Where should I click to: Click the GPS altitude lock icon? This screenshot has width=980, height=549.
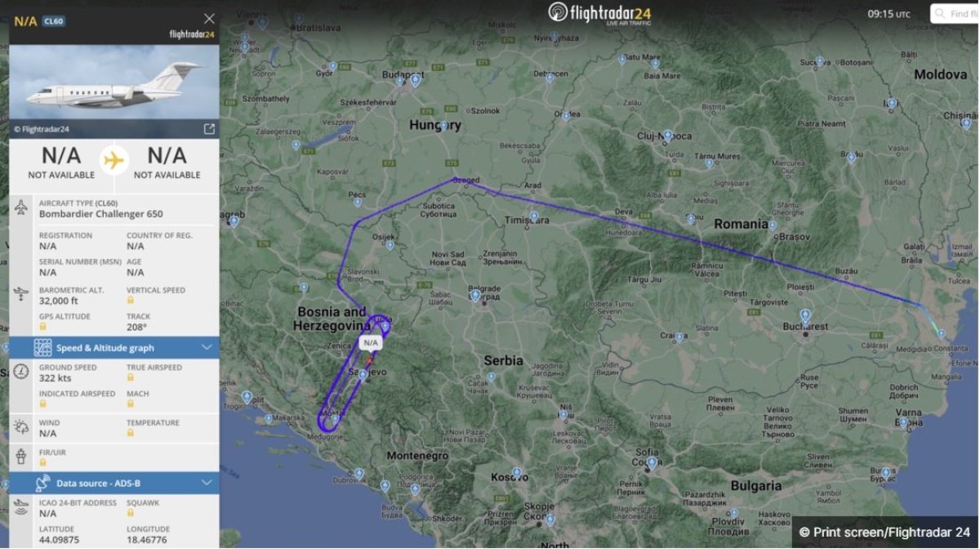click(42, 327)
